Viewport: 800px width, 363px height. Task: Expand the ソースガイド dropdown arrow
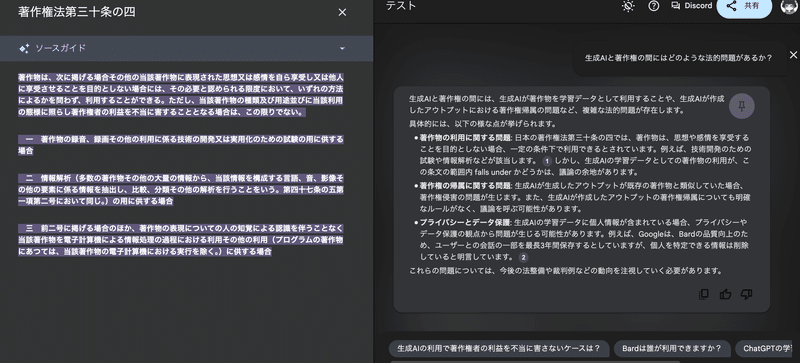point(342,49)
